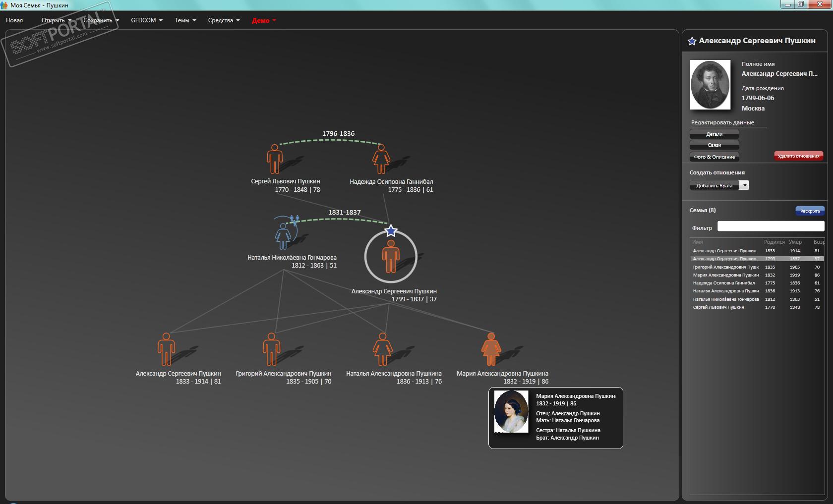
Task: Select Сергей Львович Пушкин's figure in the tree
Action: (x=274, y=159)
